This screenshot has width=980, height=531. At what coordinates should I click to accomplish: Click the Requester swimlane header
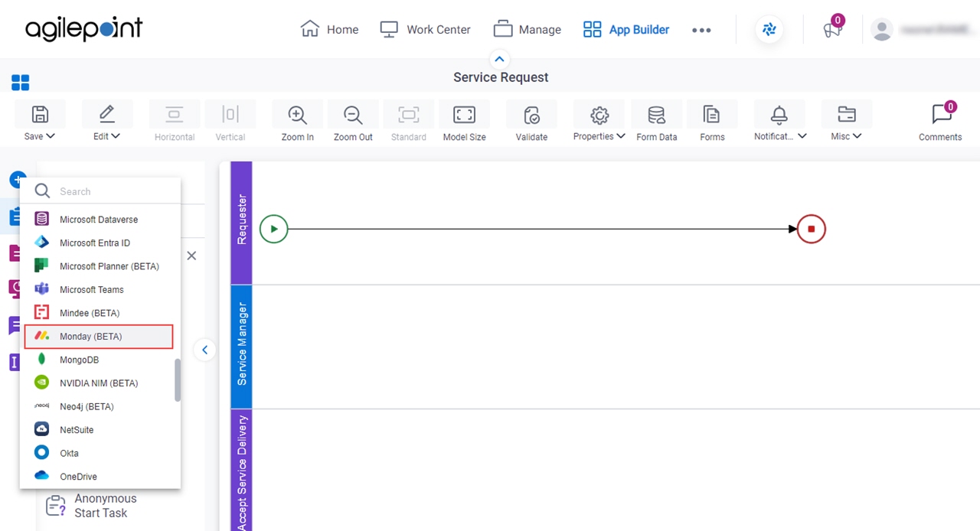(242, 223)
